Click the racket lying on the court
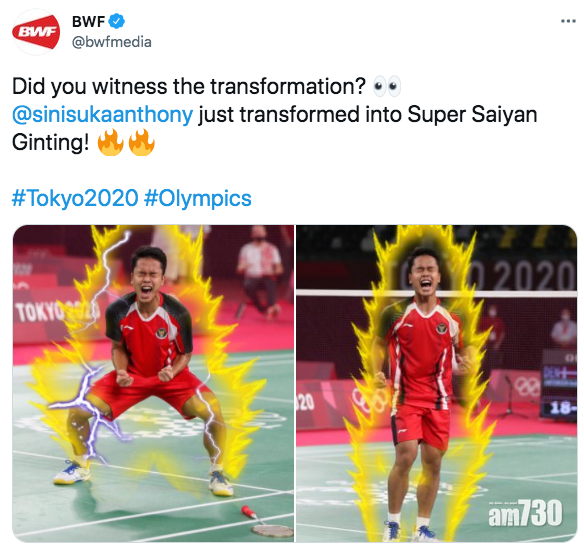Viewport: 584px width, 546px height. [x=267, y=521]
